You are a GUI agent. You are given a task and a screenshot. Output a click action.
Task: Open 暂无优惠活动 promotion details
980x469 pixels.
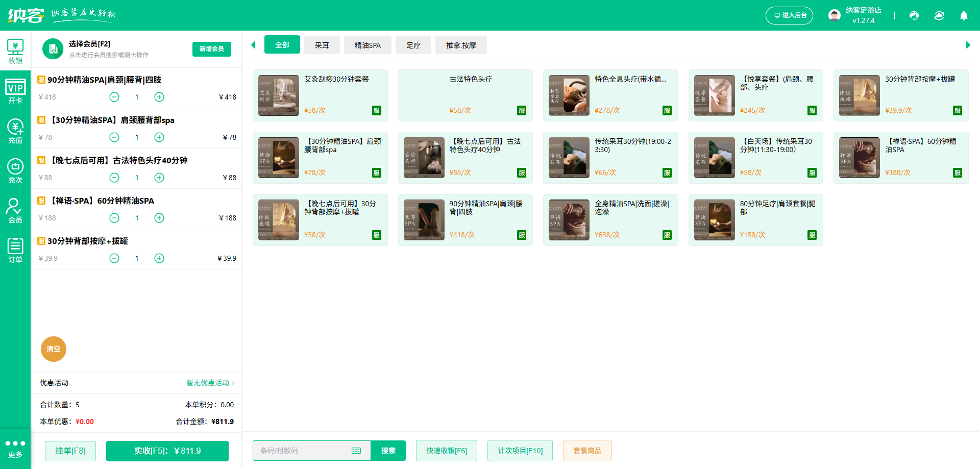(x=206, y=383)
